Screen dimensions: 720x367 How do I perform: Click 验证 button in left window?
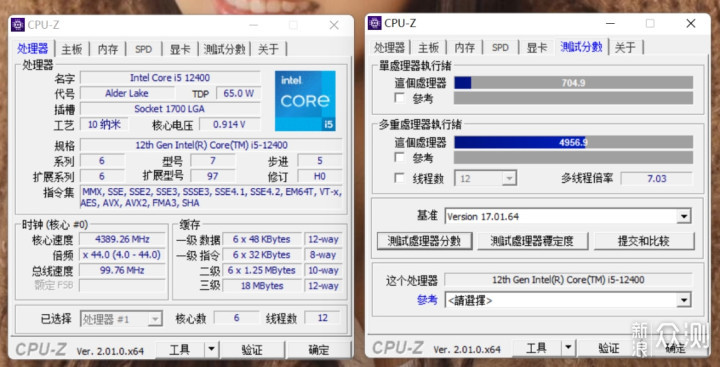252,350
